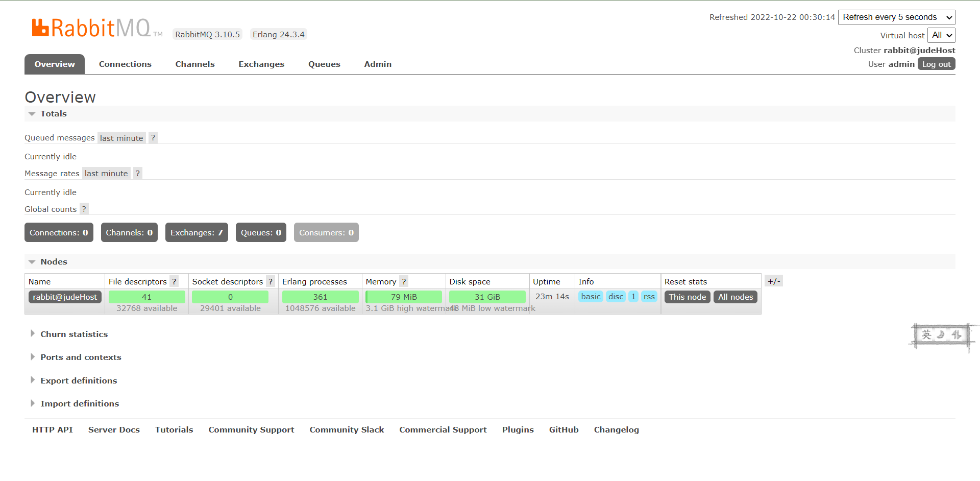The width and height of the screenshot is (980, 481).
Task: Click Channels: 0 count button
Action: (129, 232)
